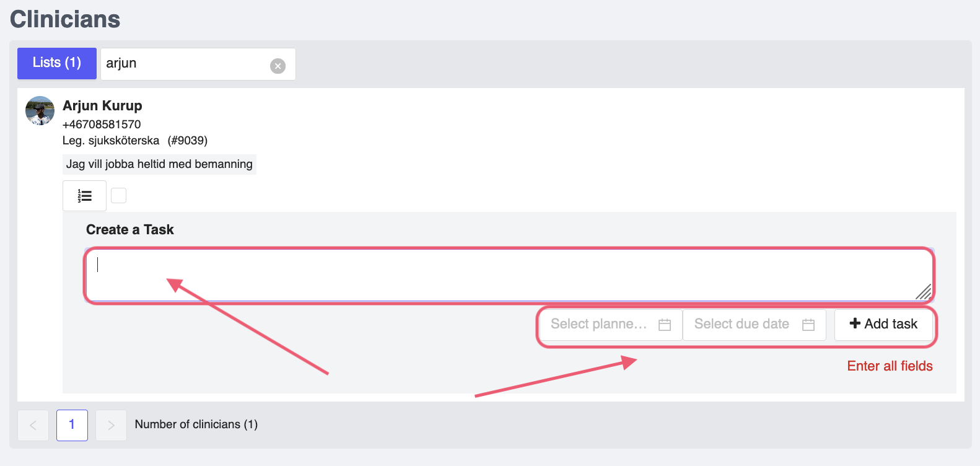Click the next page arrow
The image size is (980, 466).
pyautogui.click(x=111, y=425)
